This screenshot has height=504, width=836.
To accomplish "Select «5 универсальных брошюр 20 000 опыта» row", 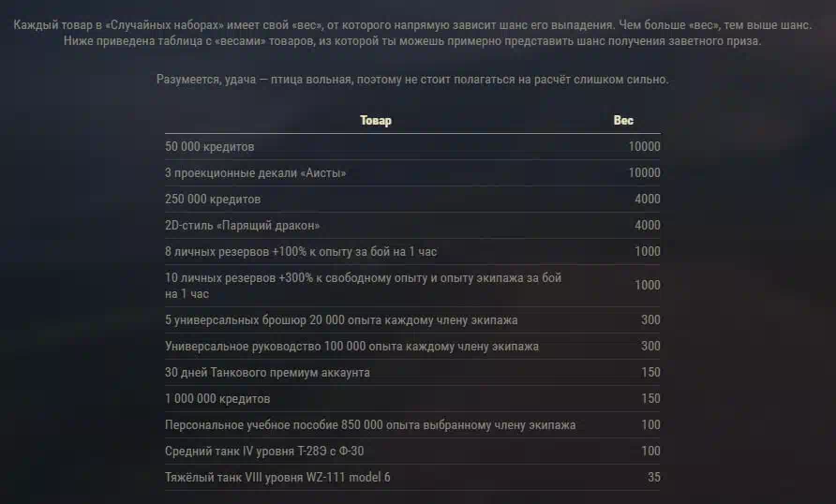I will (x=412, y=319).
